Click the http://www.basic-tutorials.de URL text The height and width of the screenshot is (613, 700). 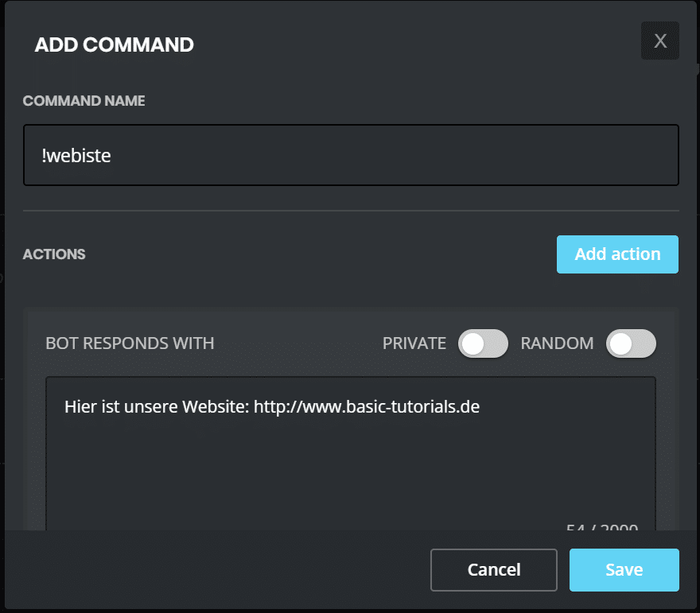point(367,407)
